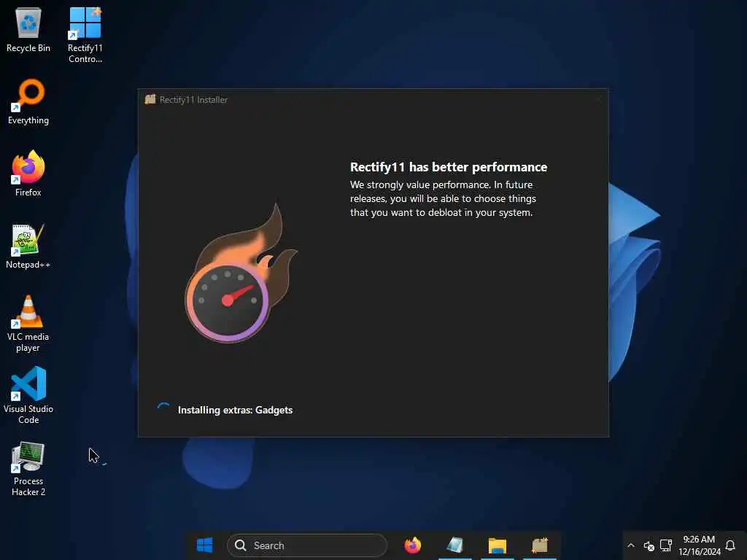Screen dimensions: 747x560
Task: Switch to Rectify11 Installer taskbar icon
Action: (540, 545)
